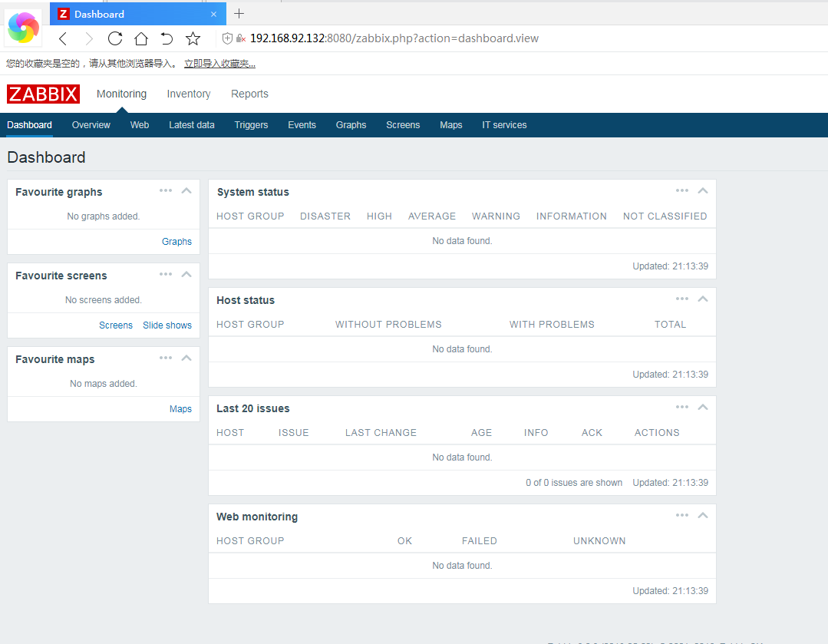The width and height of the screenshot is (828, 644).
Task: Click the ZABBIX logo
Action: pos(43,94)
